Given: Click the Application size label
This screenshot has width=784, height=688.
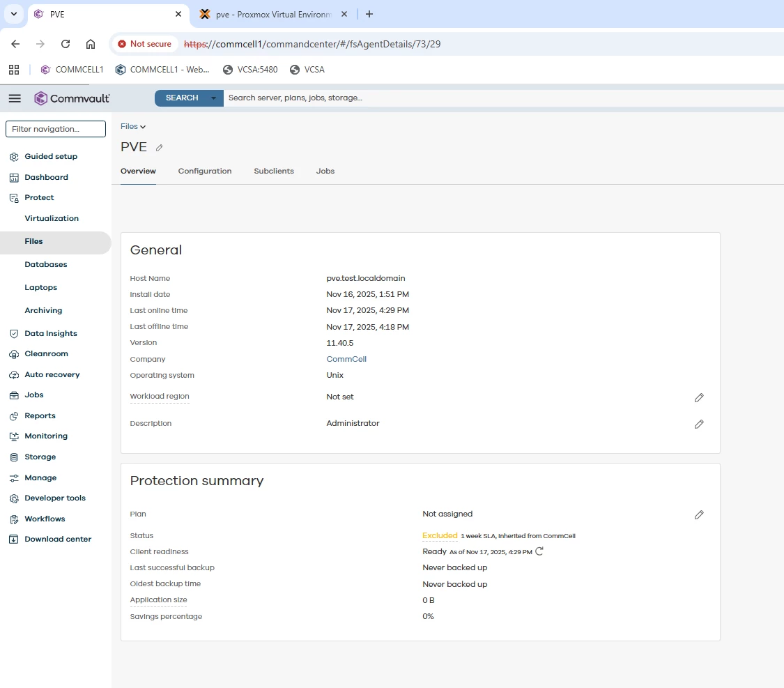Looking at the screenshot, I should click(158, 600).
